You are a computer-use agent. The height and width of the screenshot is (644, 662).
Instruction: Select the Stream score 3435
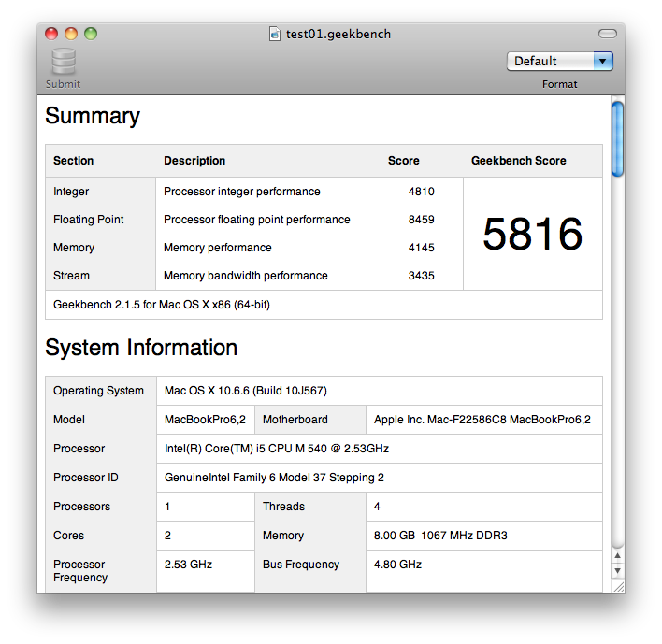422,276
